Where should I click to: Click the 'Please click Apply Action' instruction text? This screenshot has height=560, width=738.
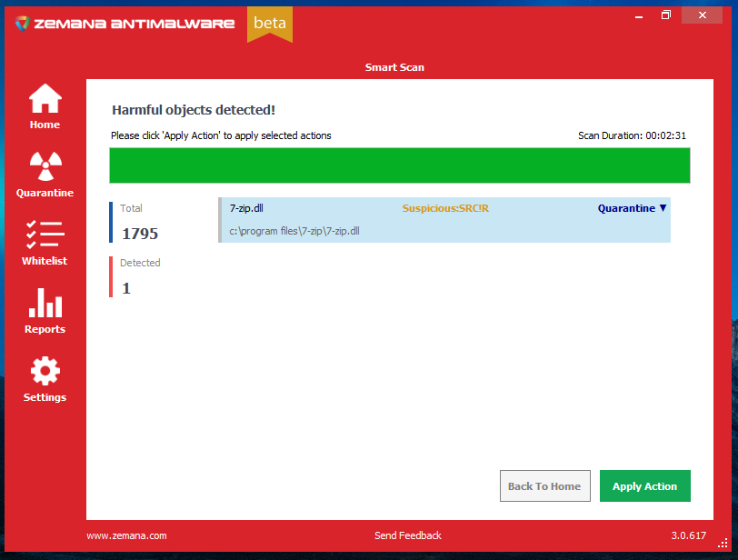click(221, 135)
